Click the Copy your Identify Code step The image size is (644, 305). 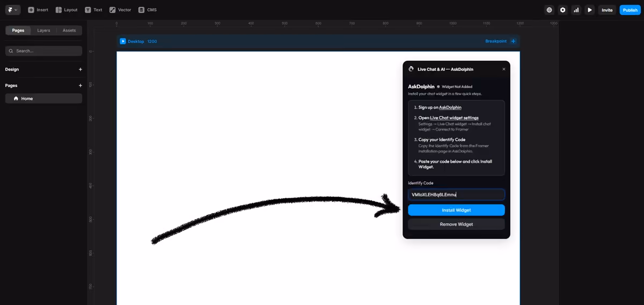click(x=442, y=140)
